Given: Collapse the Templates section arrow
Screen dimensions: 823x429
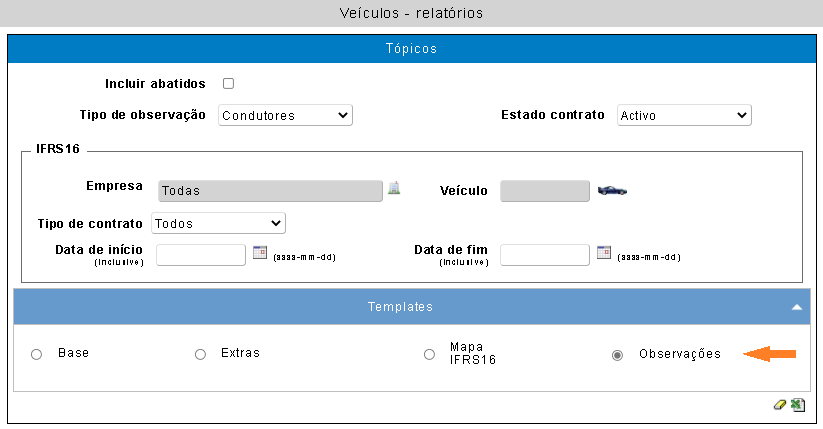Looking at the screenshot, I should point(797,307).
